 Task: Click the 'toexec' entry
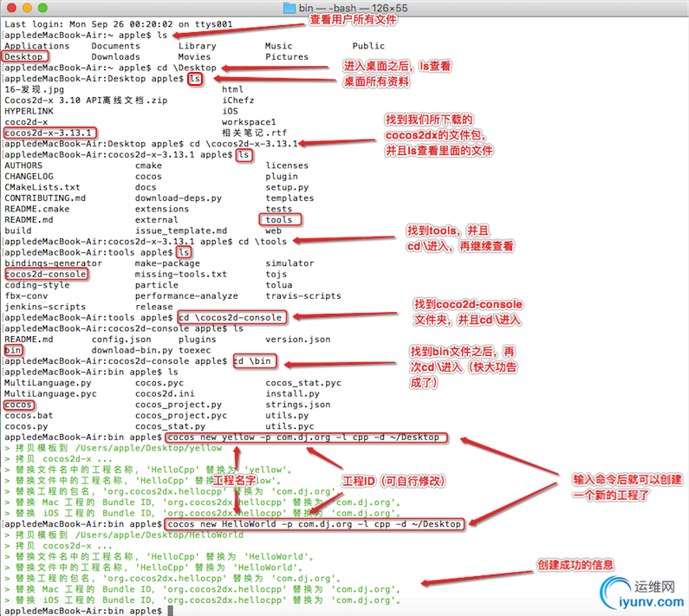click(195, 351)
